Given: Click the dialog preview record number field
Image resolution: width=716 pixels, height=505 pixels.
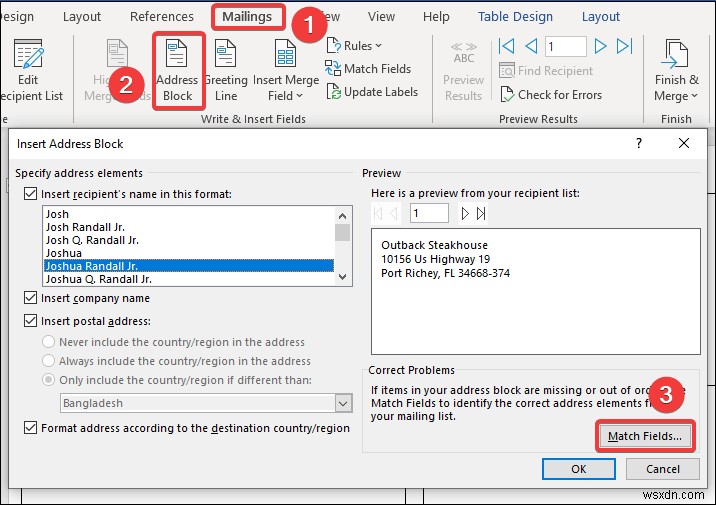Looking at the screenshot, I should click(429, 213).
